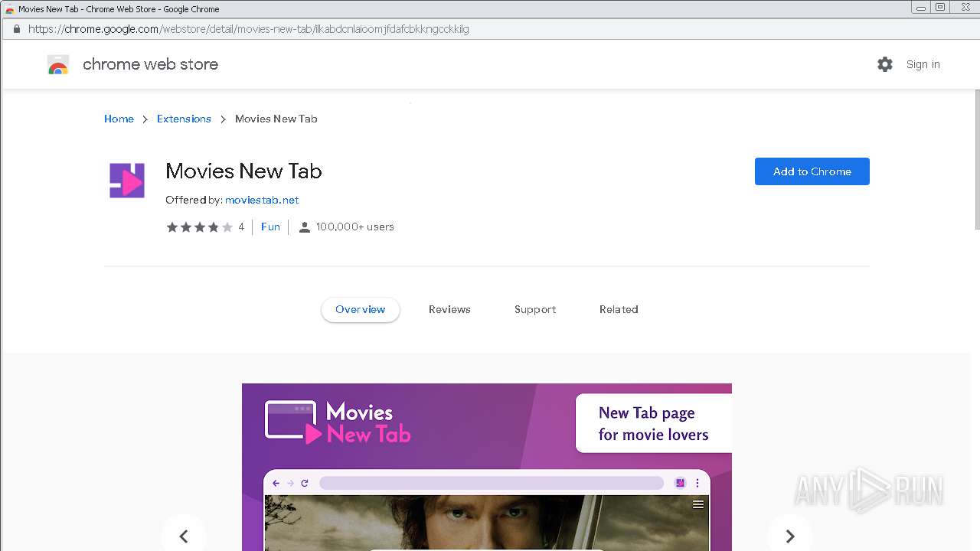Click the 100,000+ users text
The image size is (980, 551).
pyautogui.click(x=354, y=227)
